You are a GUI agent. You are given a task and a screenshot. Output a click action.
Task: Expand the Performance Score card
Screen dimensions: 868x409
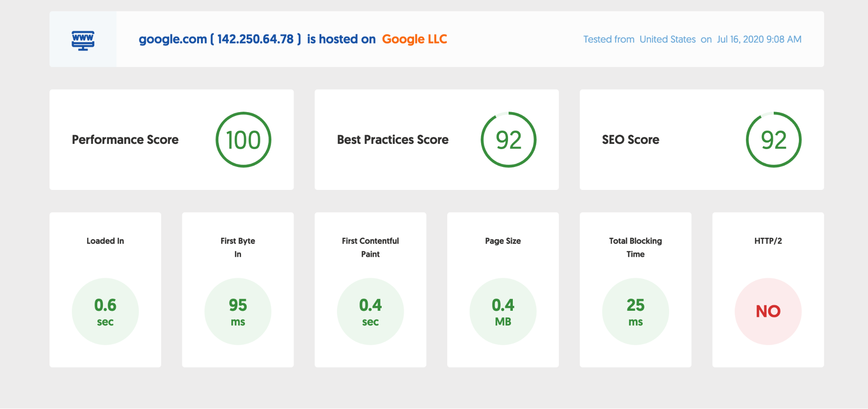172,140
